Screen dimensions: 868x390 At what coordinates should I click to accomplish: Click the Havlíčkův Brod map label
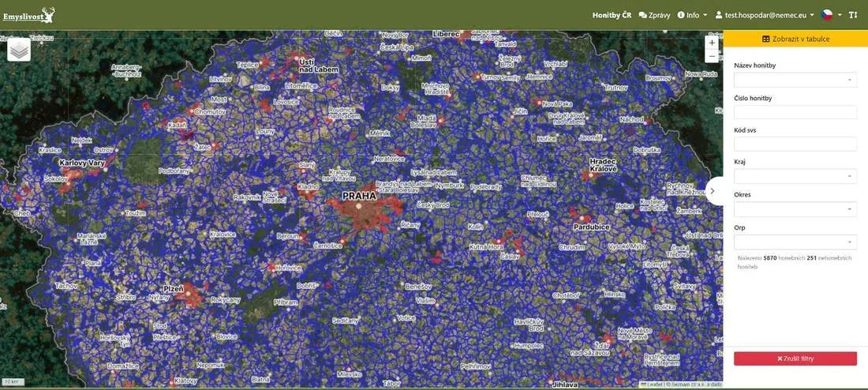click(529, 325)
